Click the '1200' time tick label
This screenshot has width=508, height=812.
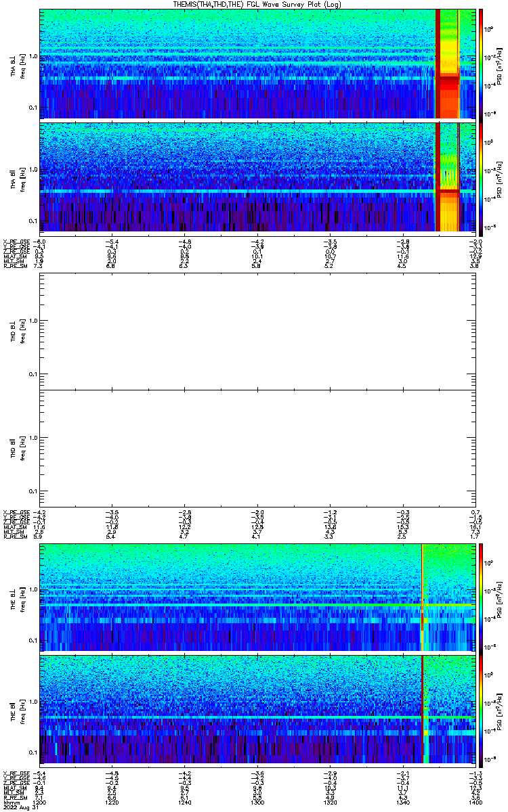pos(41,802)
